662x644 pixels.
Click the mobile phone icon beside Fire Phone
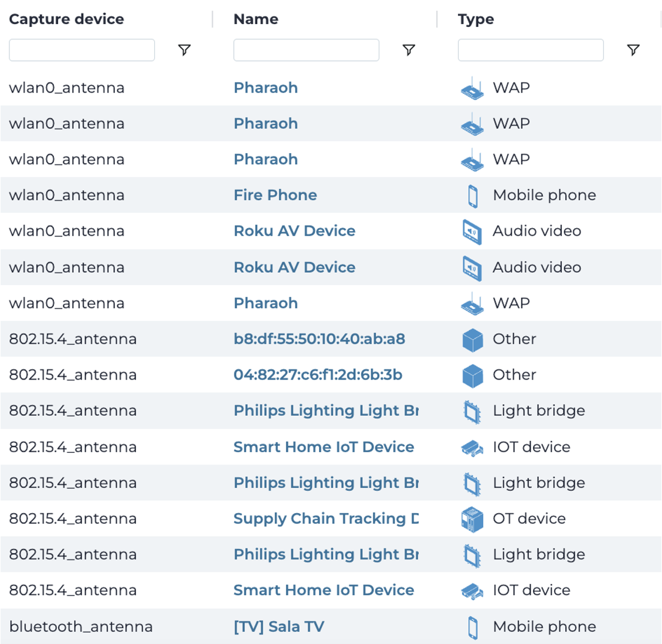click(x=473, y=196)
